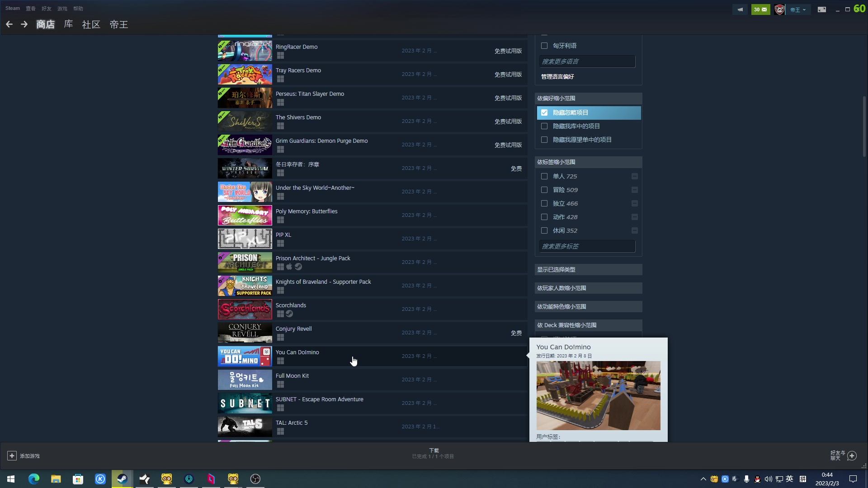Screen dimensions: 868x488
Task: Click the Poly Memory: Butterflies thumbnail
Action: pyautogui.click(x=245, y=215)
